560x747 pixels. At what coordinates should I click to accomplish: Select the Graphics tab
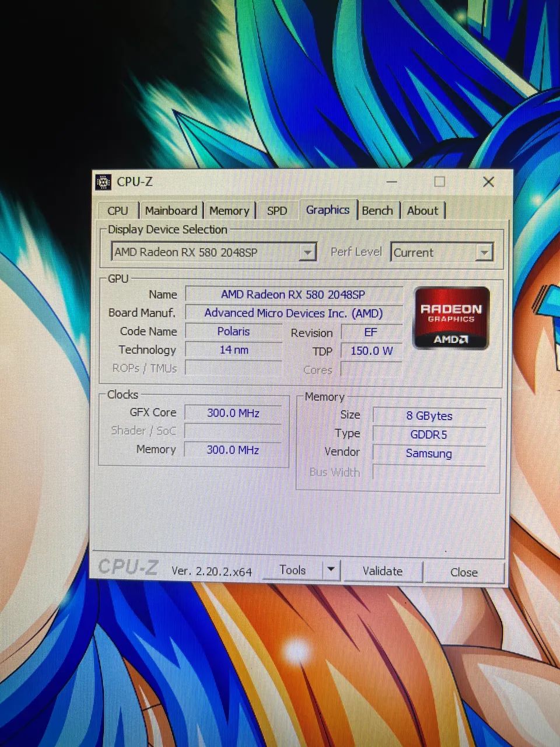coord(328,210)
